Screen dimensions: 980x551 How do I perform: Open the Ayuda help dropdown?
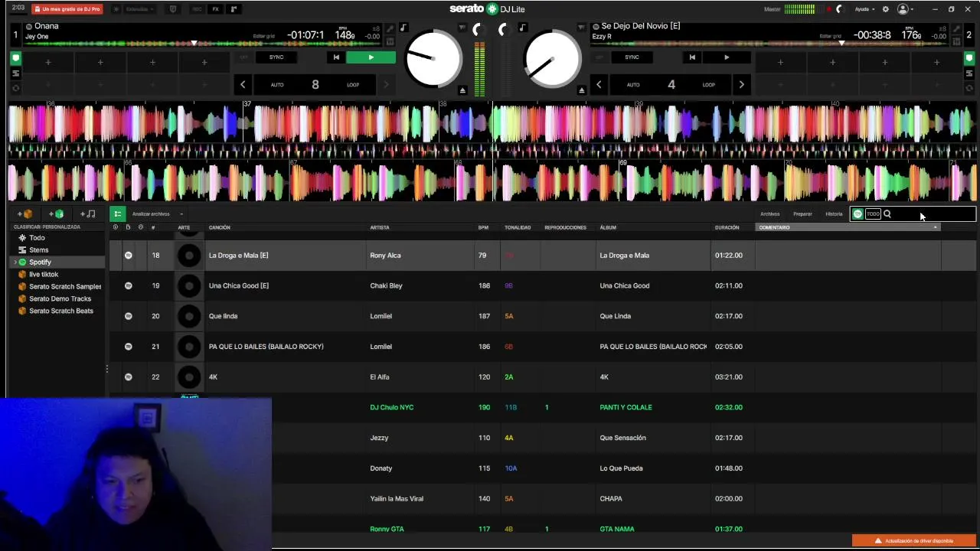tap(864, 9)
